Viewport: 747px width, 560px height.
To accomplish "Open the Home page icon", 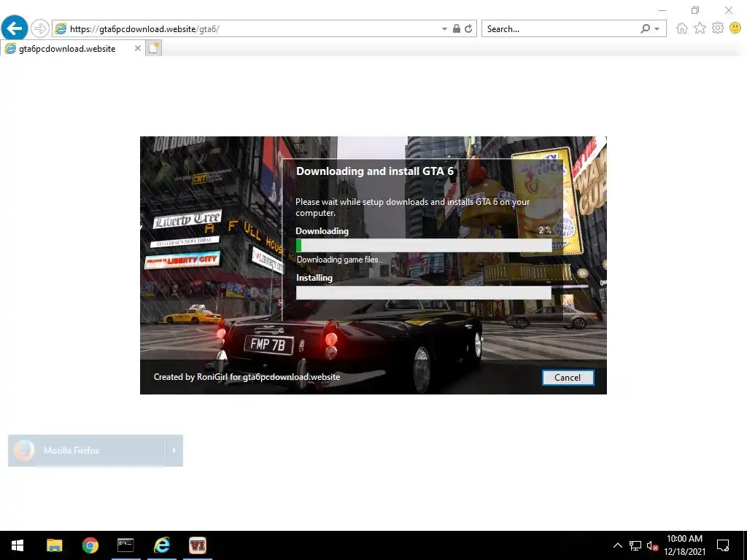I will click(x=682, y=28).
